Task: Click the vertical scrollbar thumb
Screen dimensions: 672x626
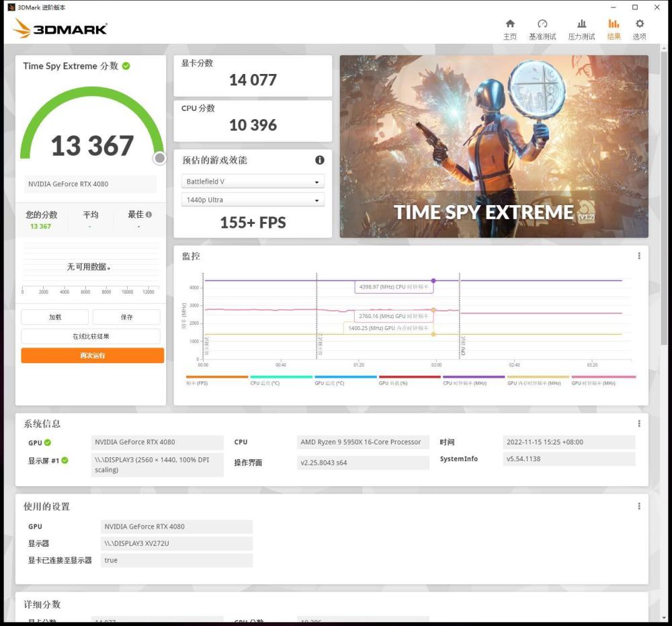Action: point(664,197)
